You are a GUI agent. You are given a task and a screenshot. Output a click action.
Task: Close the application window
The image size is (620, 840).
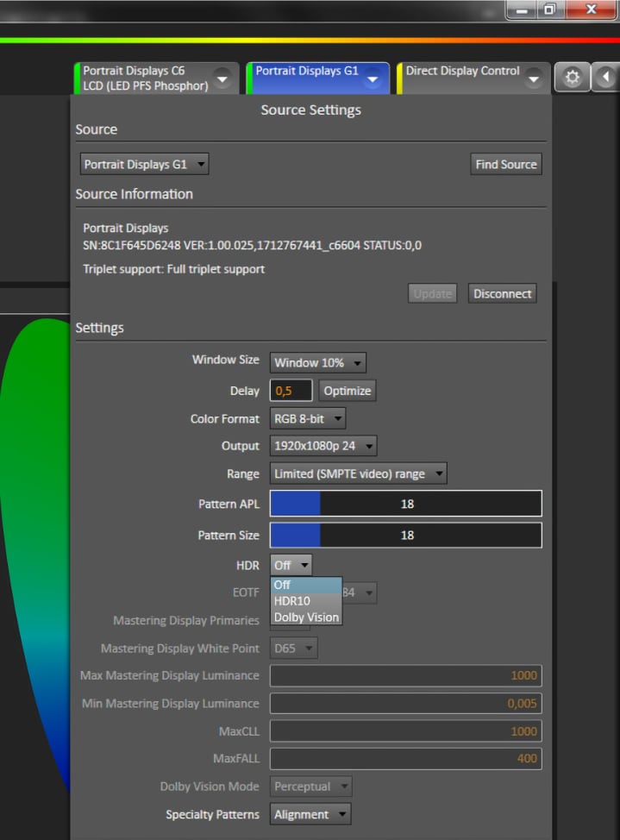click(591, 9)
